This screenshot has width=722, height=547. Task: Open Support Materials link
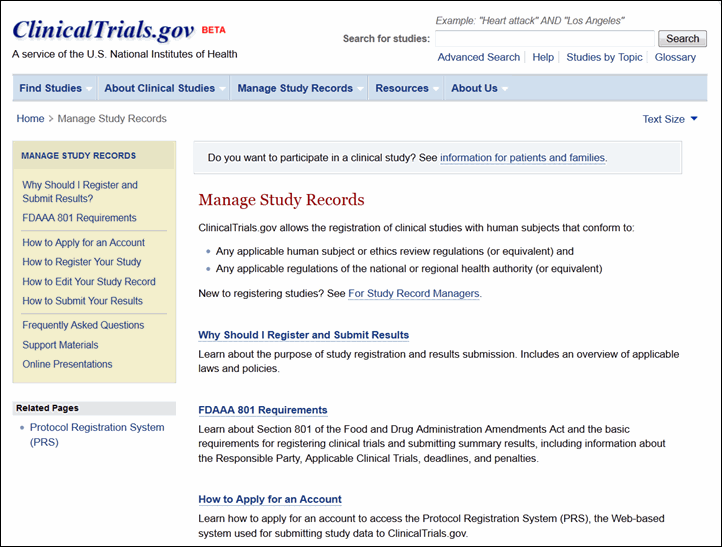(x=60, y=345)
